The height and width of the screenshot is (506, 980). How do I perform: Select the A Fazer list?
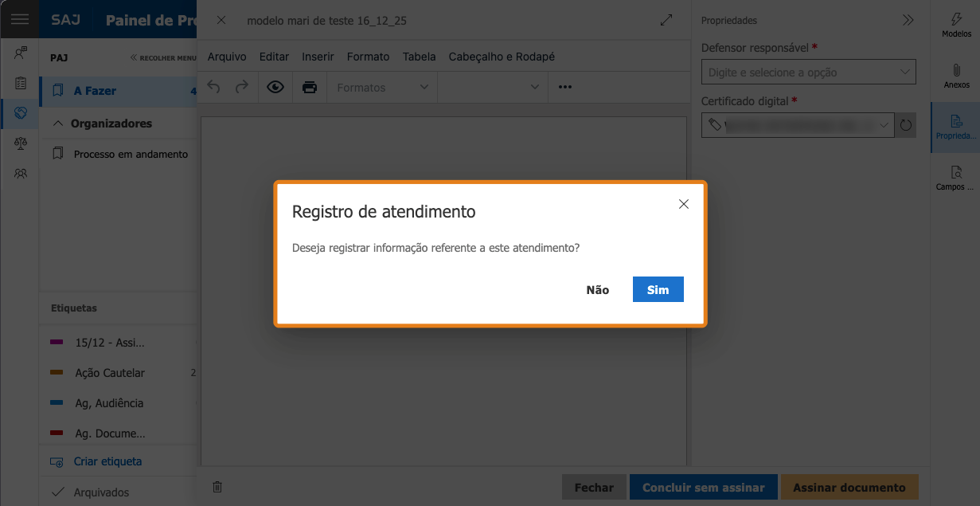(118, 91)
